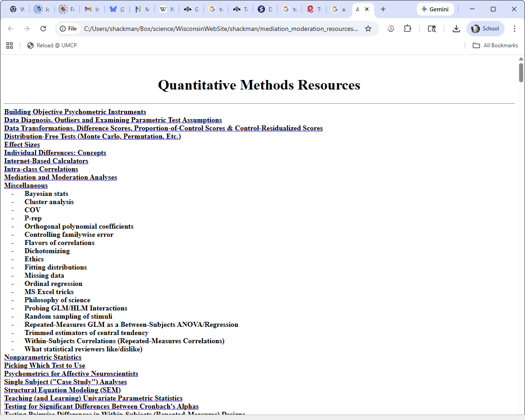
Task: Switch to the Gmail tab
Action: [92, 9]
